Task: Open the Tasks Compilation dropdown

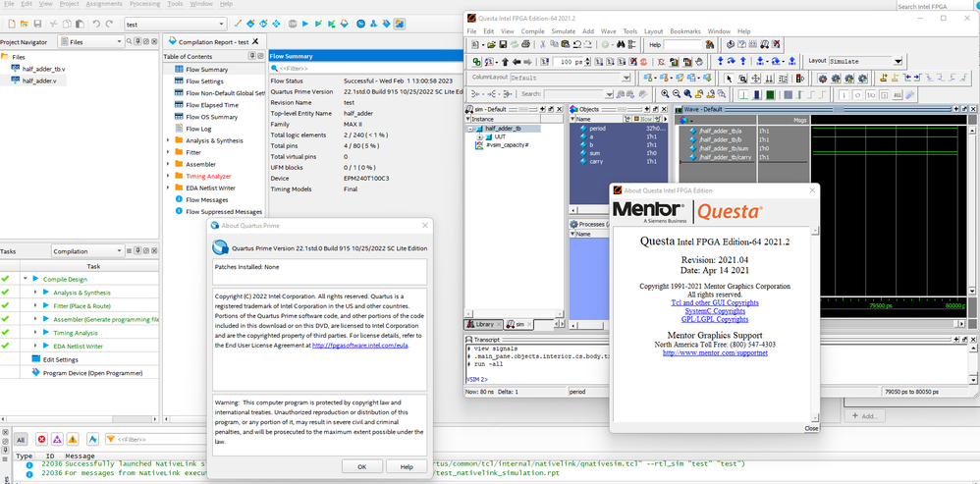Action: tap(88, 251)
